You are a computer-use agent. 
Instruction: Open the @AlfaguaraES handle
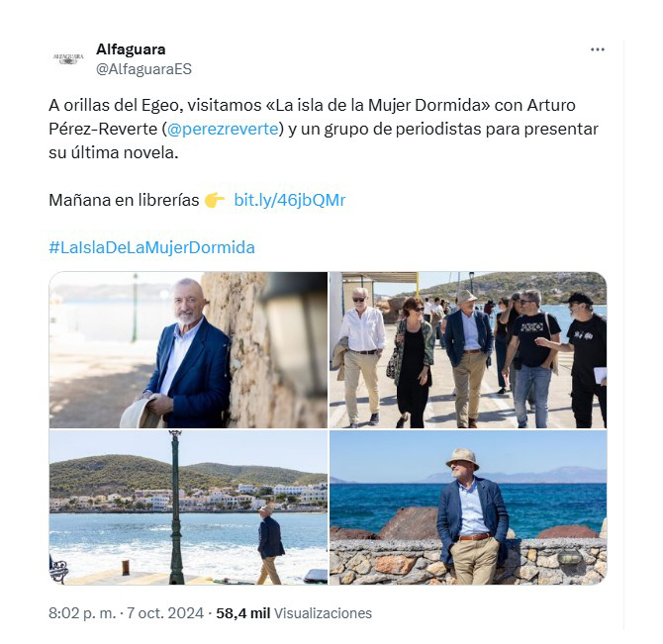point(143,69)
